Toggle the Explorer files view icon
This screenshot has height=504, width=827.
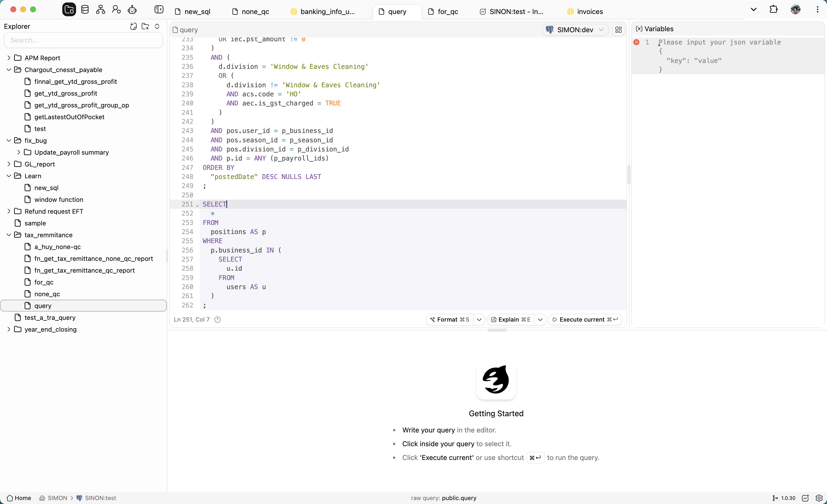69,9
